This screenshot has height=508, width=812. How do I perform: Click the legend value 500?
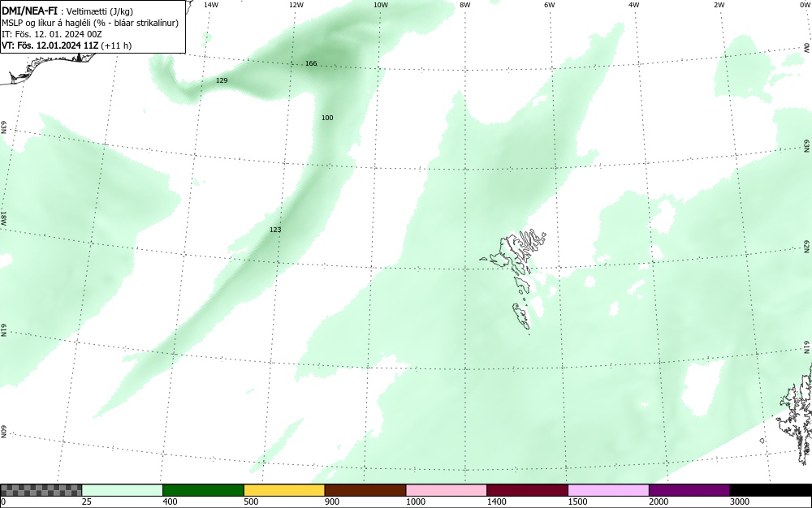click(x=251, y=502)
